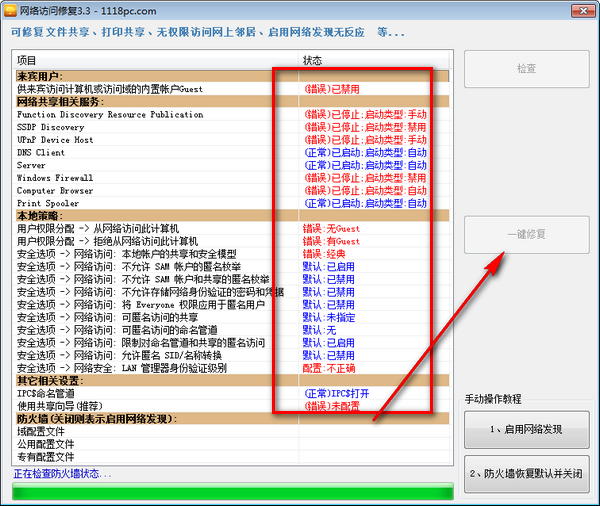Select Function Discovery Resource Publication row
This screenshot has width=600, height=506.
[x=232, y=114]
